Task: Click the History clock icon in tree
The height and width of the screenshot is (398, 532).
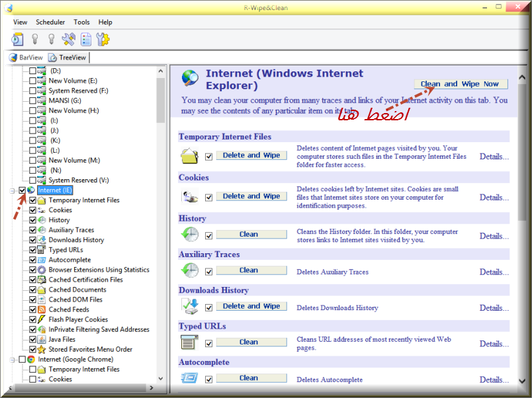Action: pos(42,220)
